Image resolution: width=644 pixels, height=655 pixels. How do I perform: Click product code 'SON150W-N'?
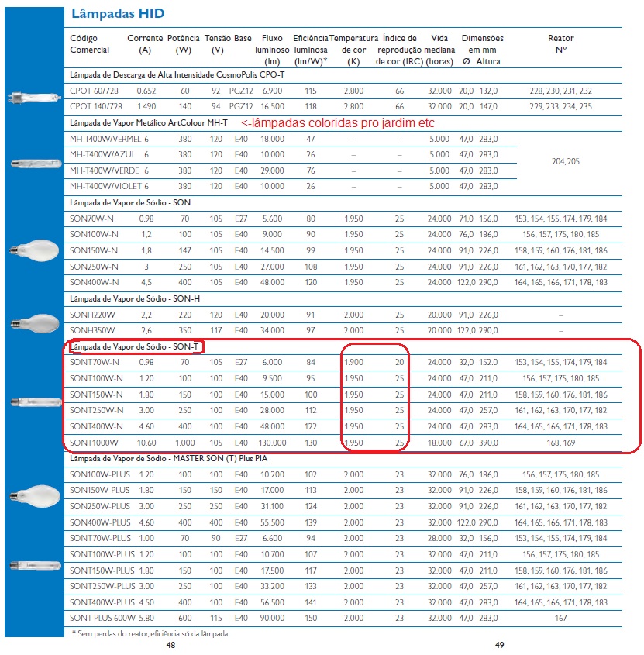tap(94, 250)
